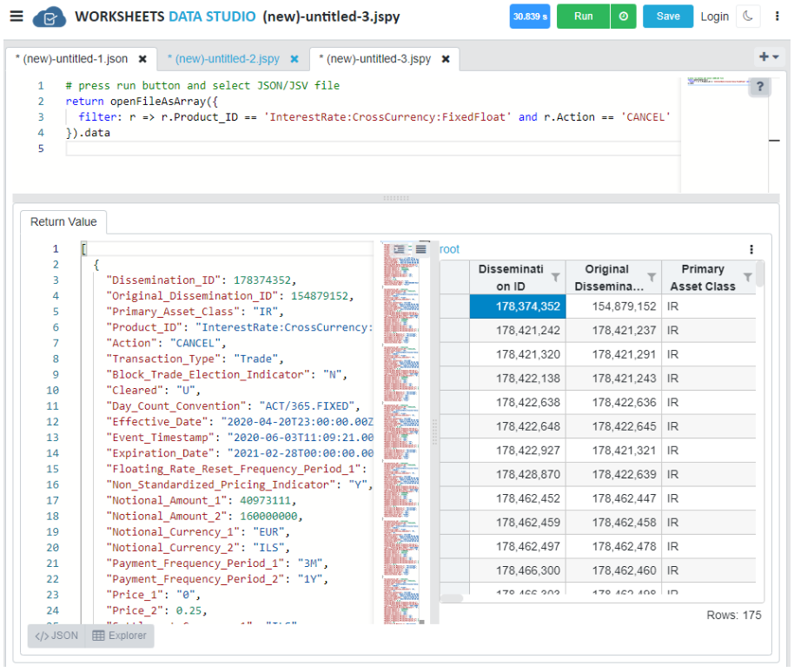Select Dissemination ID cell 178,374,352
The image size is (794, 672).
coord(516,306)
